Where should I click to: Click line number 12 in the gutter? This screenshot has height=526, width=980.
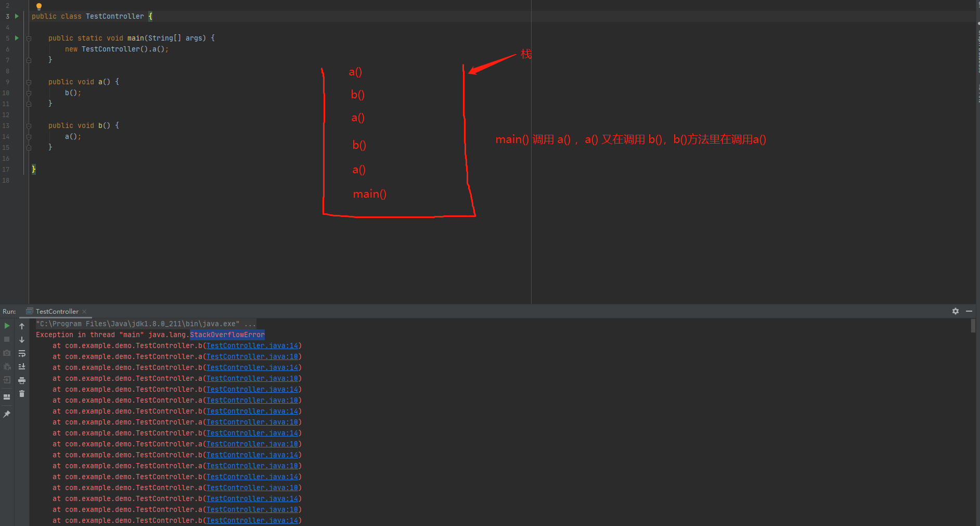pyautogui.click(x=6, y=115)
